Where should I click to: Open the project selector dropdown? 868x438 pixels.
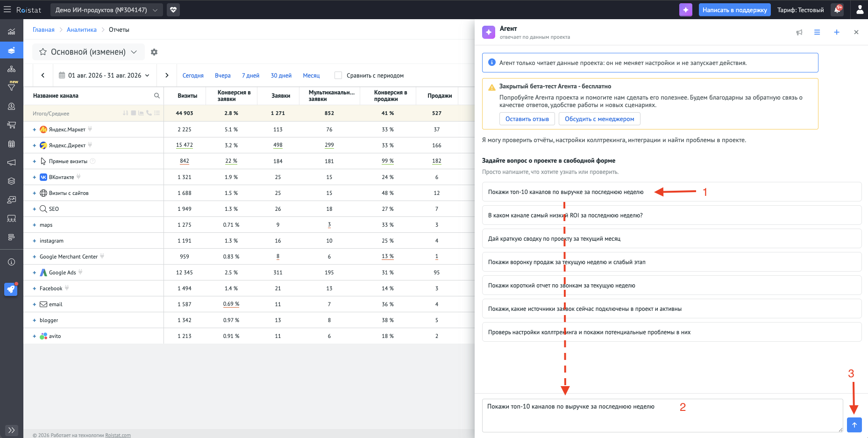(107, 10)
